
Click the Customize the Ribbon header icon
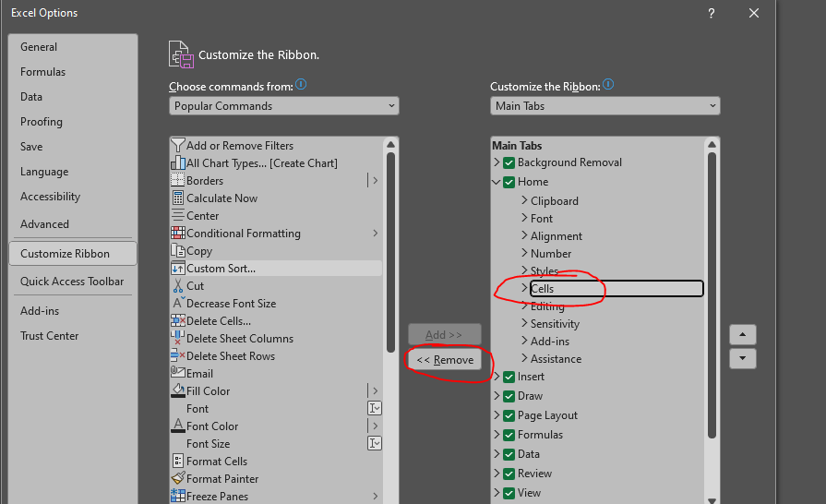point(181,54)
